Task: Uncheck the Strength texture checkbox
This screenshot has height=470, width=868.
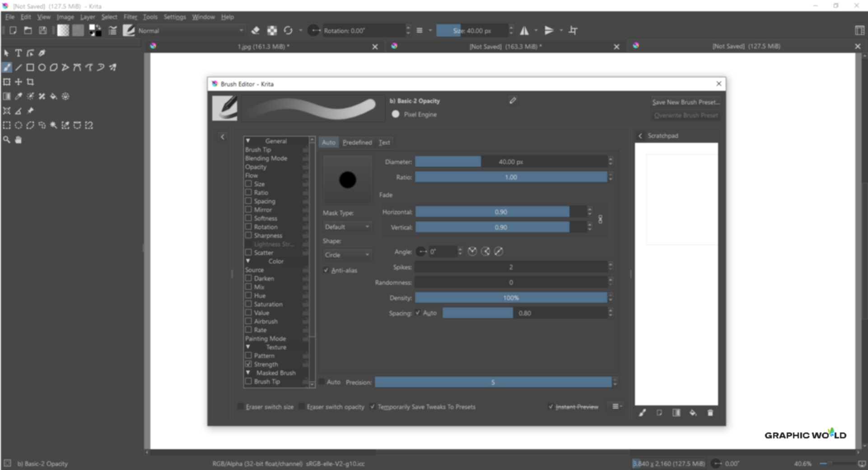Action: (248, 364)
